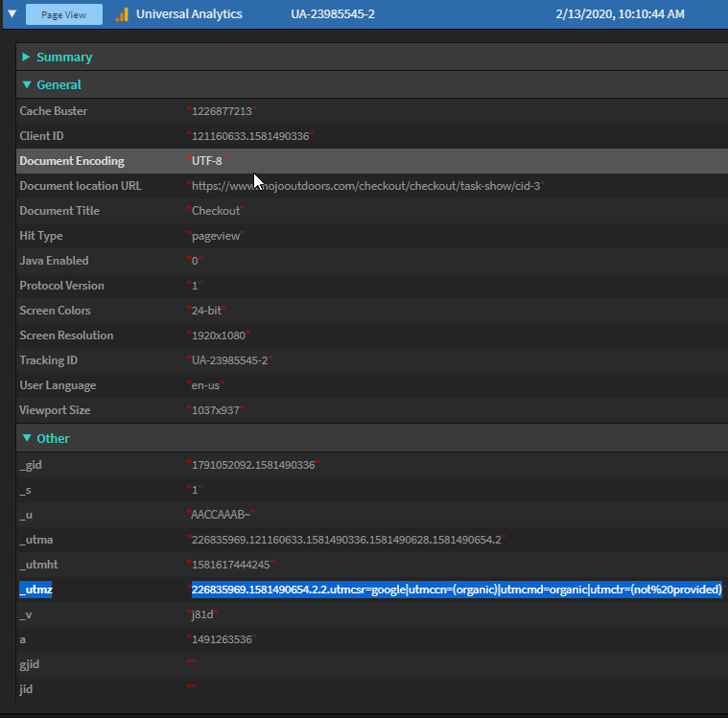Select the _utma value string

coord(346,540)
